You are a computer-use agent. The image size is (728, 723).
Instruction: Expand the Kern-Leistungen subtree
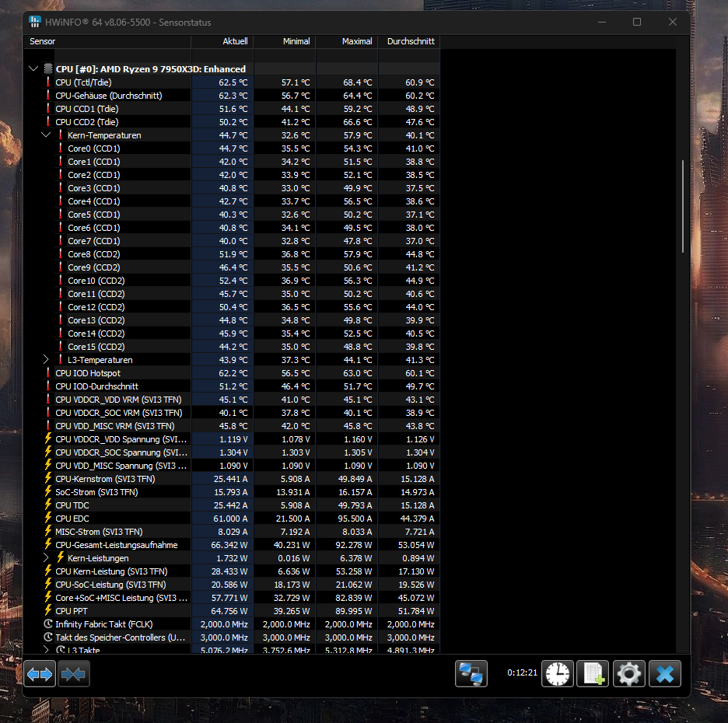click(x=46, y=557)
